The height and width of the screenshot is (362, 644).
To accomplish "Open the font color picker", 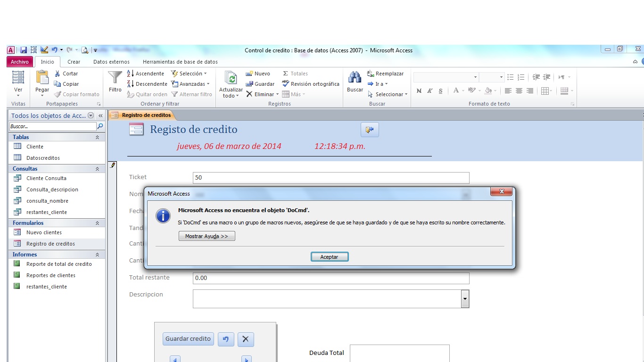I will click(x=458, y=91).
